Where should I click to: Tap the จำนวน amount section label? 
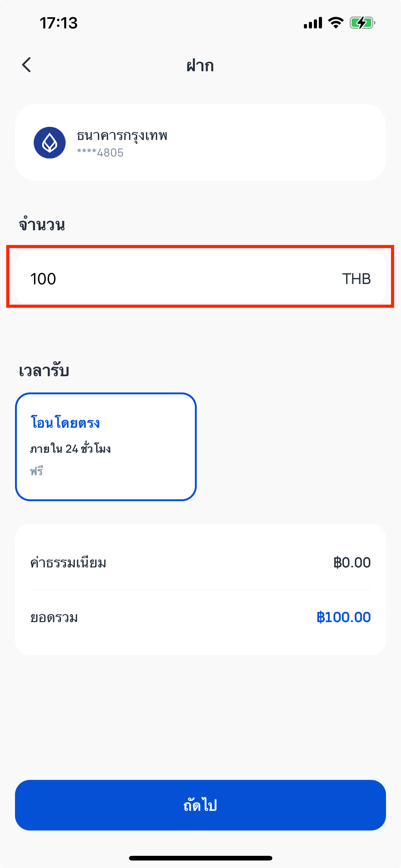point(42,225)
